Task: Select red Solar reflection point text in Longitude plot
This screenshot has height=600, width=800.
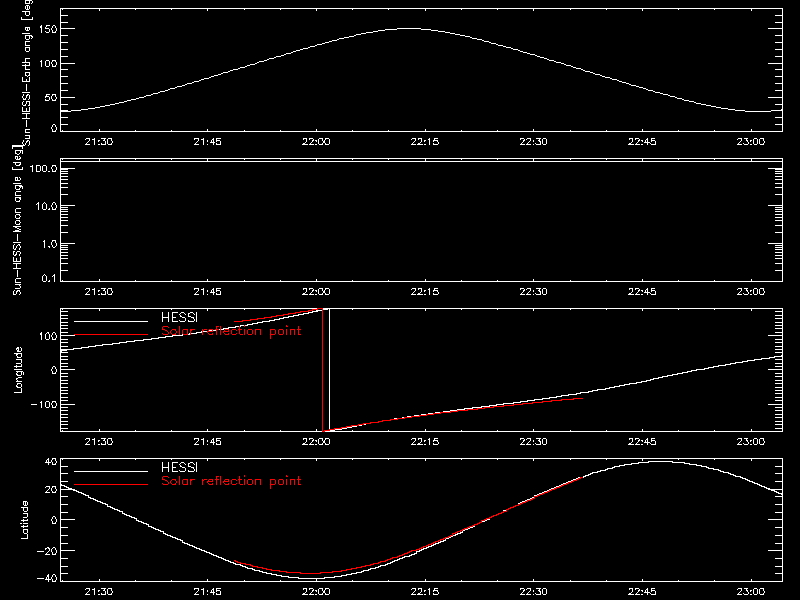Action: pos(231,331)
